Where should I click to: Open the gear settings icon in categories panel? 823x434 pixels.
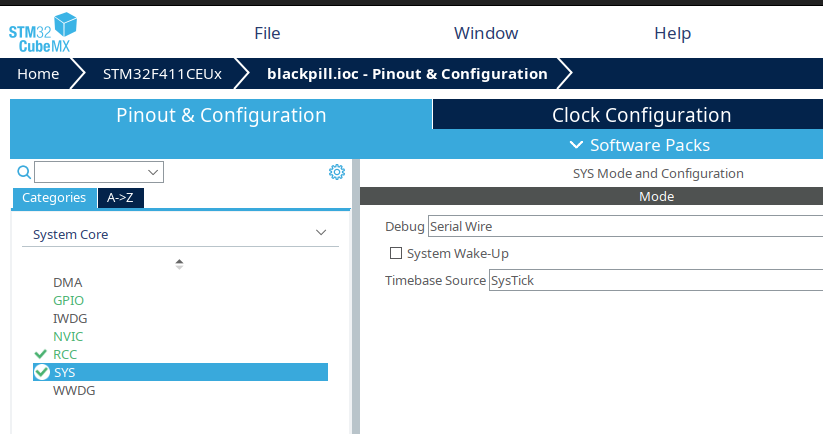point(337,172)
